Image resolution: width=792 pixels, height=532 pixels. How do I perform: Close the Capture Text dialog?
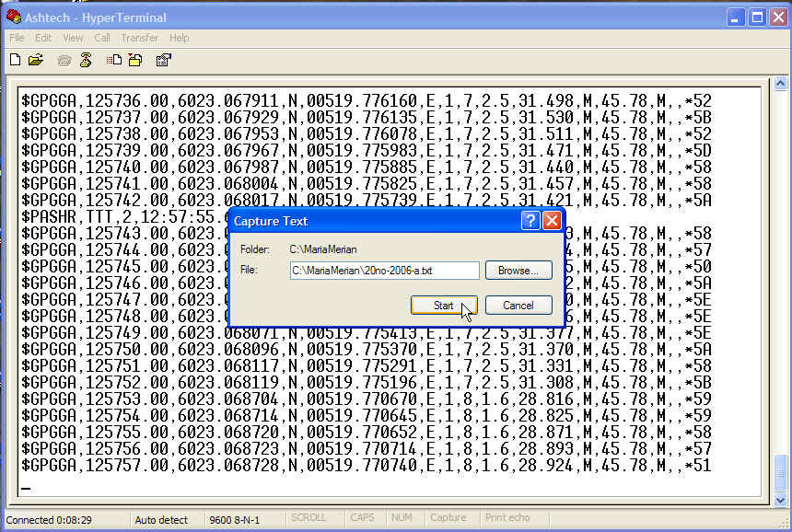click(552, 221)
